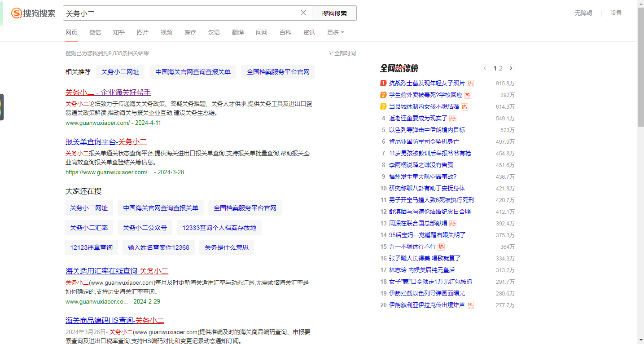Click the 关务是什么意思 suggestion
This screenshot has height=344, width=644.
(227, 247)
